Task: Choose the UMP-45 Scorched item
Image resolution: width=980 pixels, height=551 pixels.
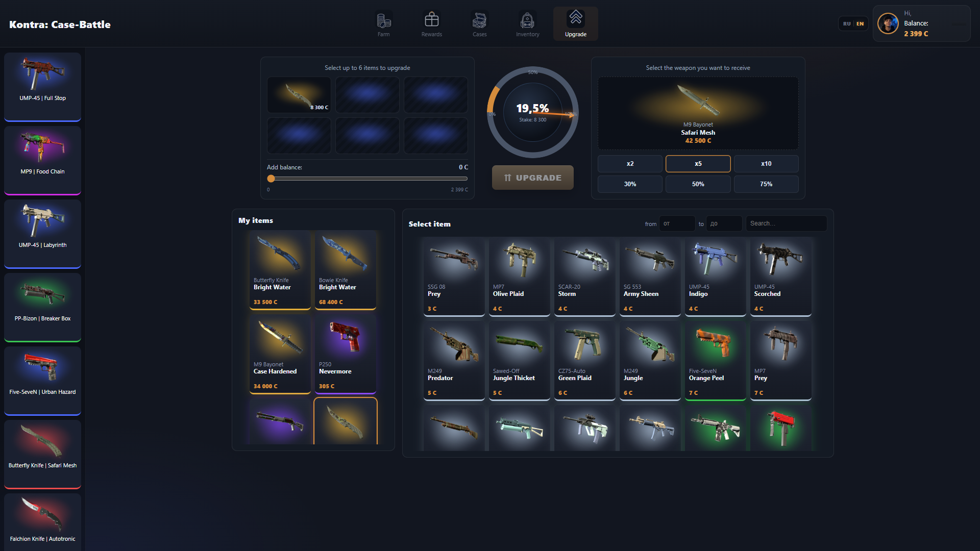Action: [x=781, y=277]
